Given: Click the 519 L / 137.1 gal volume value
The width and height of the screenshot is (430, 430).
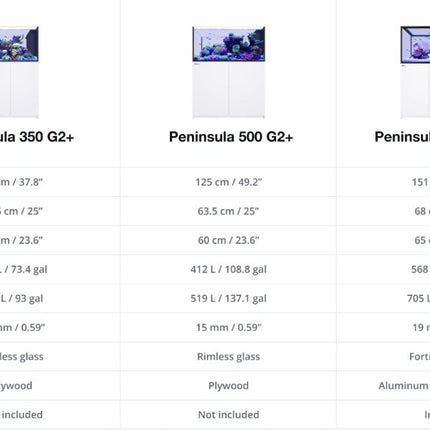Looking at the screenshot, I should pyautogui.click(x=228, y=298).
